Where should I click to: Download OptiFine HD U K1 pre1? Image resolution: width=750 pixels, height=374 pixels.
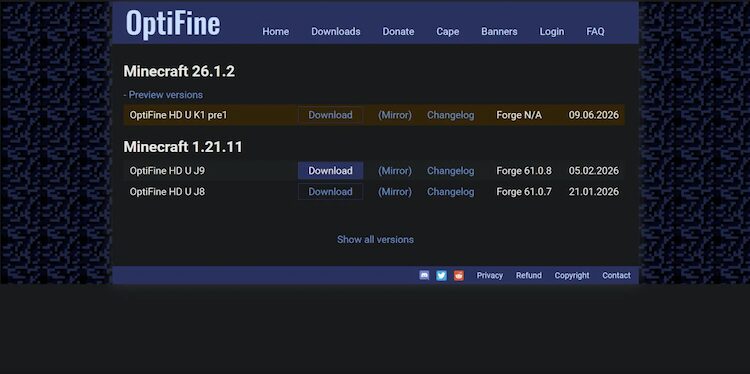pos(331,115)
